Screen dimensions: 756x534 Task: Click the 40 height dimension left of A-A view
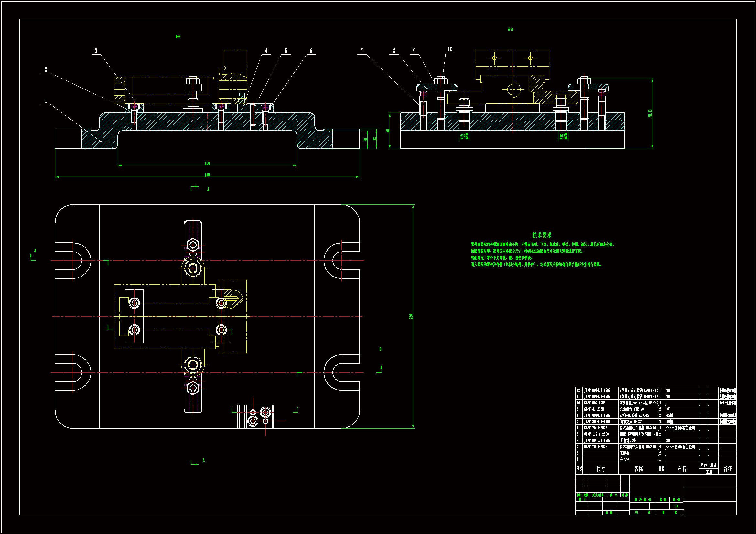(388, 131)
